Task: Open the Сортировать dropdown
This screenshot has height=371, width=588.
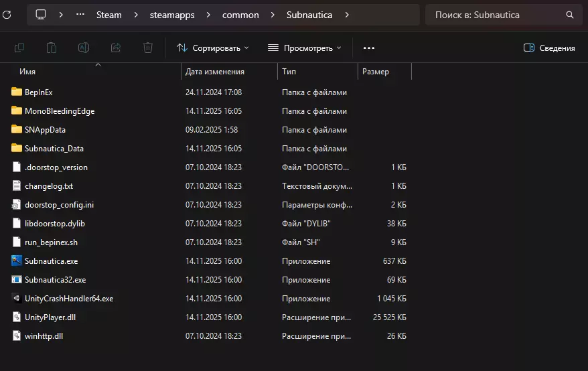Action: [212, 48]
